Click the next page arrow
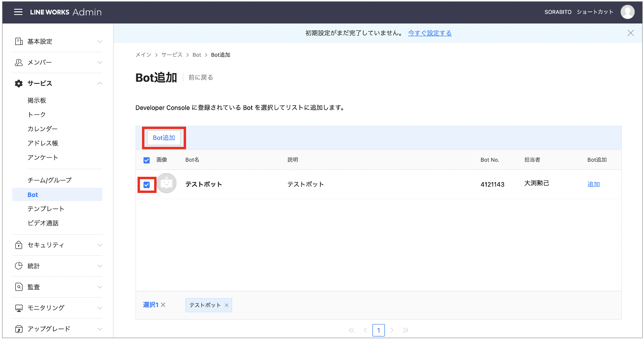This screenshot has width=644, height=339. [x=392, y=330]
